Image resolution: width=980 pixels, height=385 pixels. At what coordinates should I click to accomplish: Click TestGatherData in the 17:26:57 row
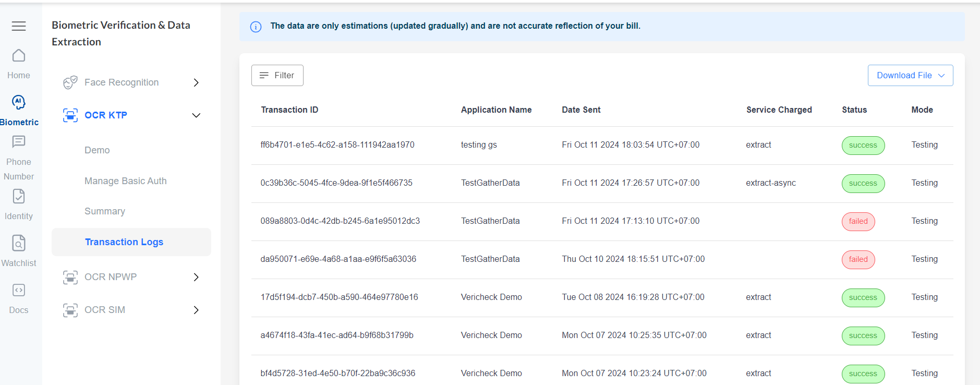pyautogui.click(x=490, y=183)
